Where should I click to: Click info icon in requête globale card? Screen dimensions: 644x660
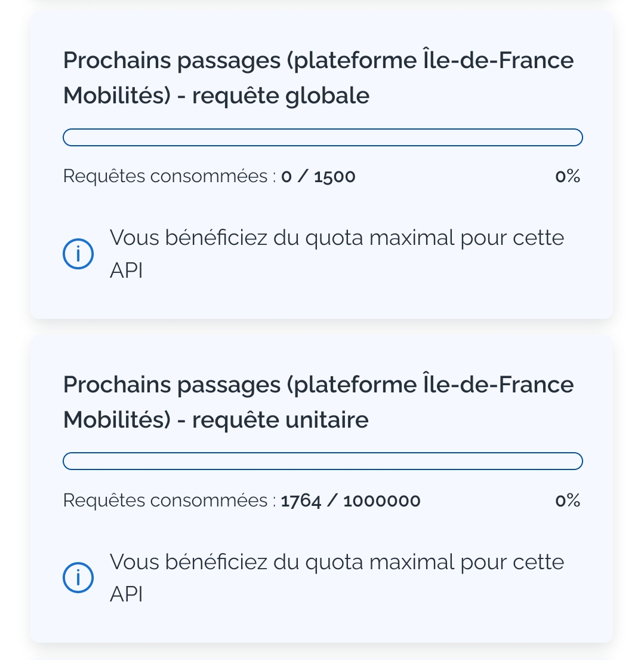click(78, 254)
